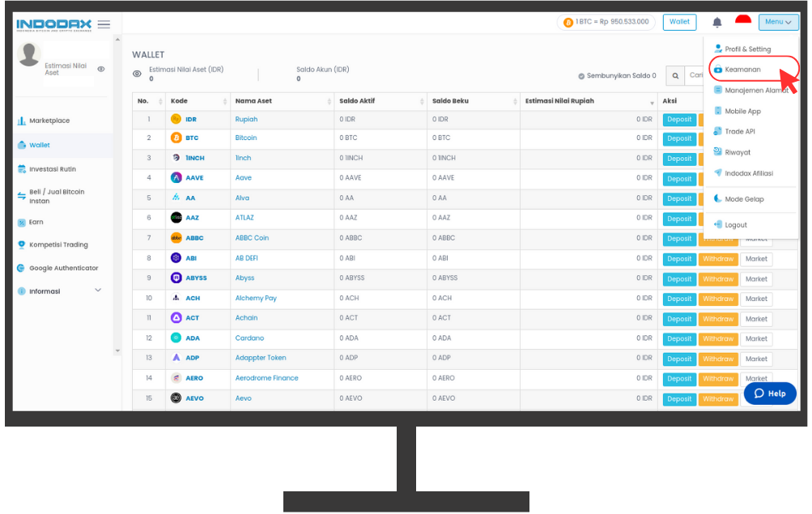Click Deposit button for Rupiah row

coord(679,120)
